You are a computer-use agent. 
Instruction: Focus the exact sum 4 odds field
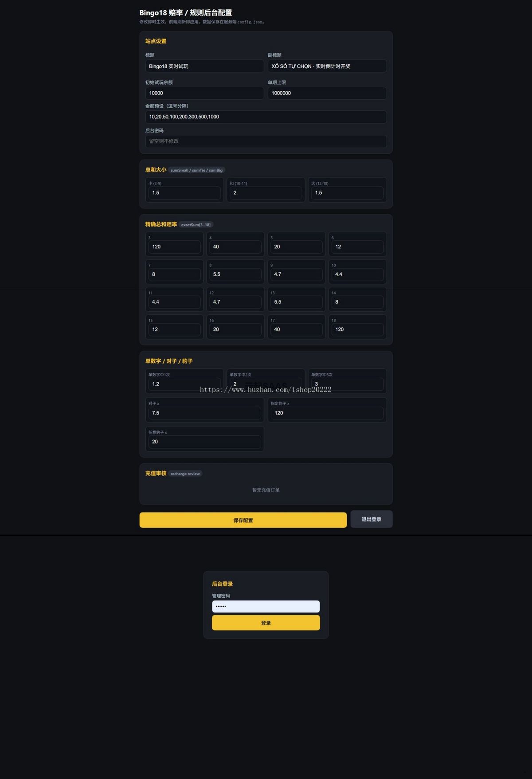[235, 247]
